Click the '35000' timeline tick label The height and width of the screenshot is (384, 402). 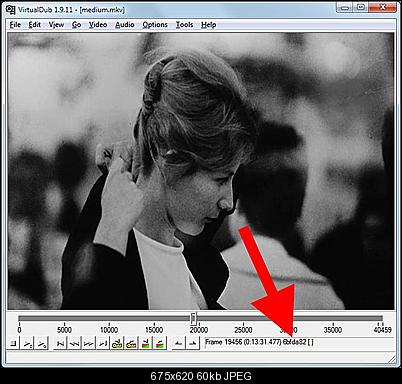coord(333,330)
